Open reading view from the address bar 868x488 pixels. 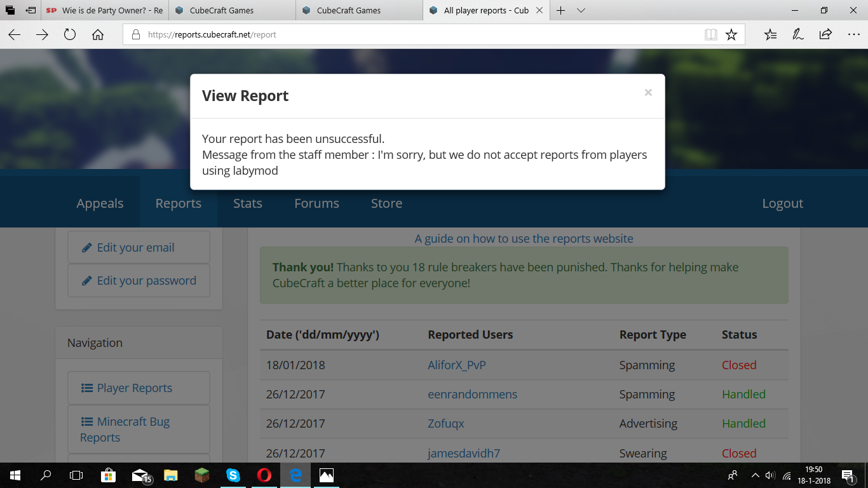[711, 35]
